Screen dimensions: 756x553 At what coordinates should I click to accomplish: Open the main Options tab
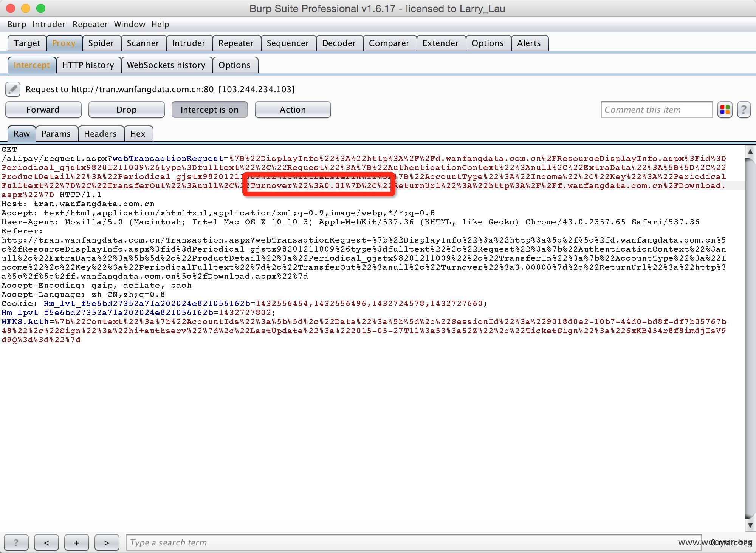pyautogui.click(x=488, y=43)
